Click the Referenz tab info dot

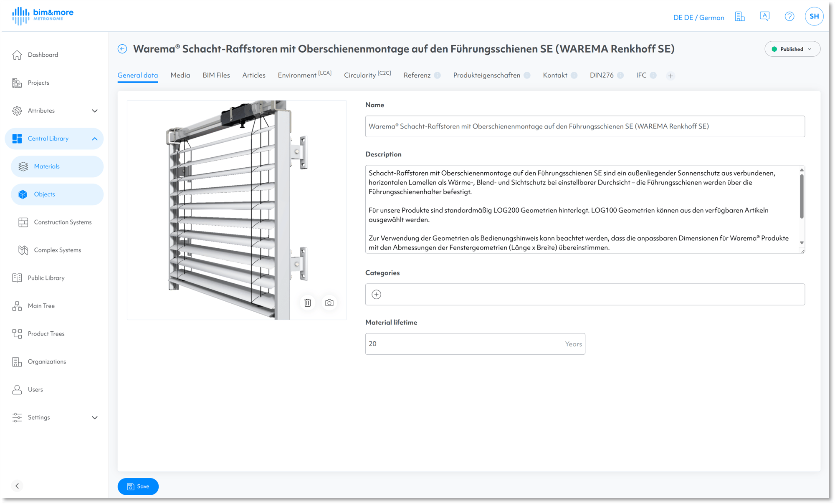[x=437, y=76]
